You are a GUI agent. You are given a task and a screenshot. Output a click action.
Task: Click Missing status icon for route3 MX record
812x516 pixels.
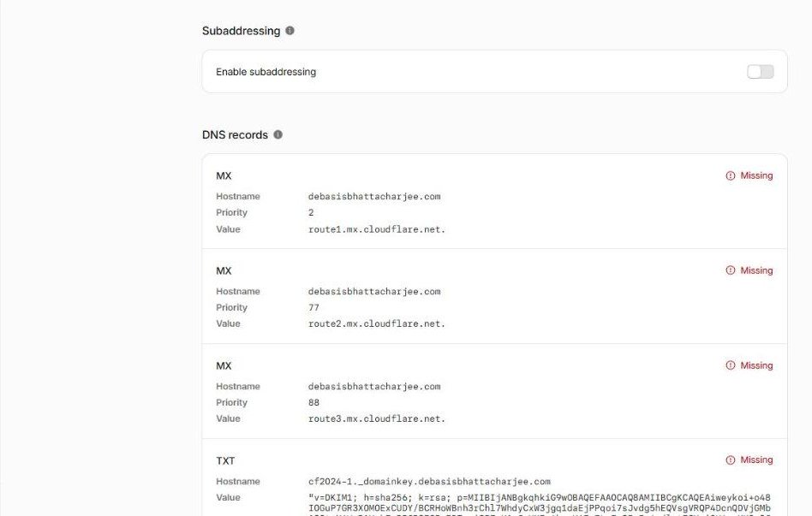(730, 365)
